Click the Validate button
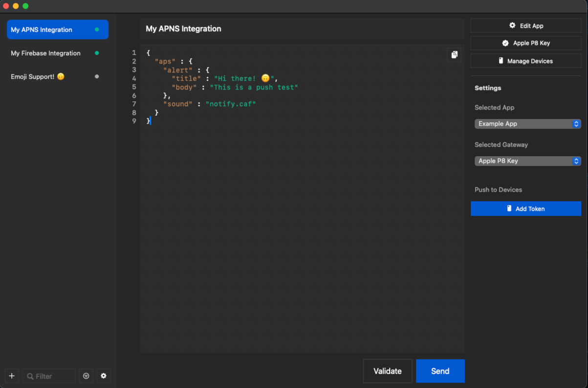588x388 pixels. coord(388,371)
